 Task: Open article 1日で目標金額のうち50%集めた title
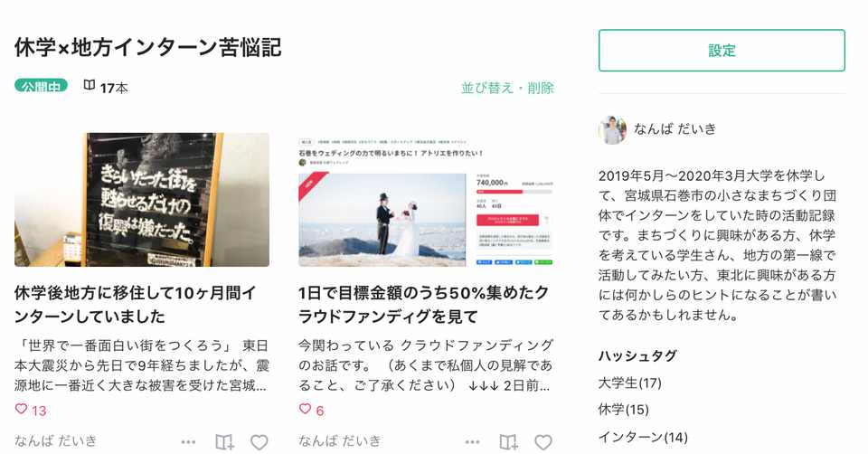coord(423,305)
